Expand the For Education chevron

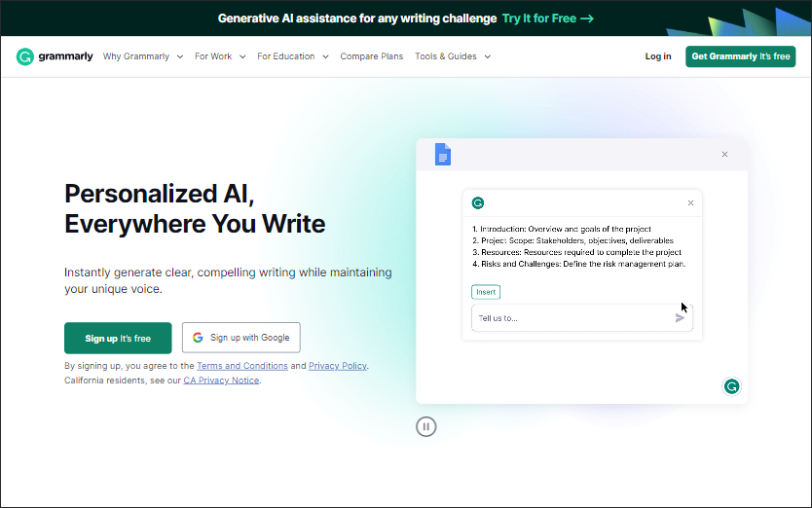325,57
